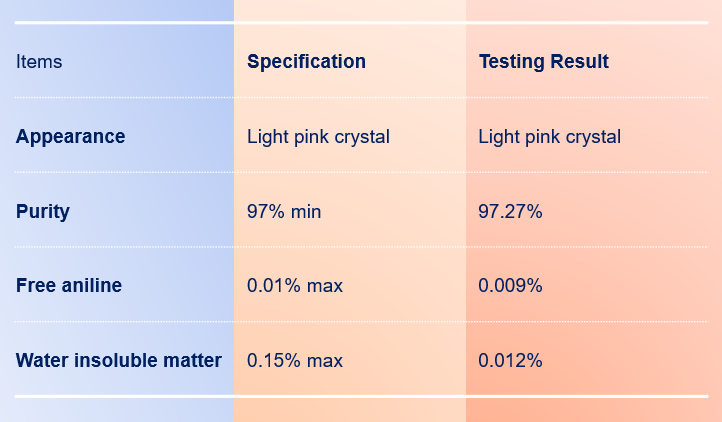722x422 pixels.
Task: Click the white bottom border line
Action: tap(361, 396)
